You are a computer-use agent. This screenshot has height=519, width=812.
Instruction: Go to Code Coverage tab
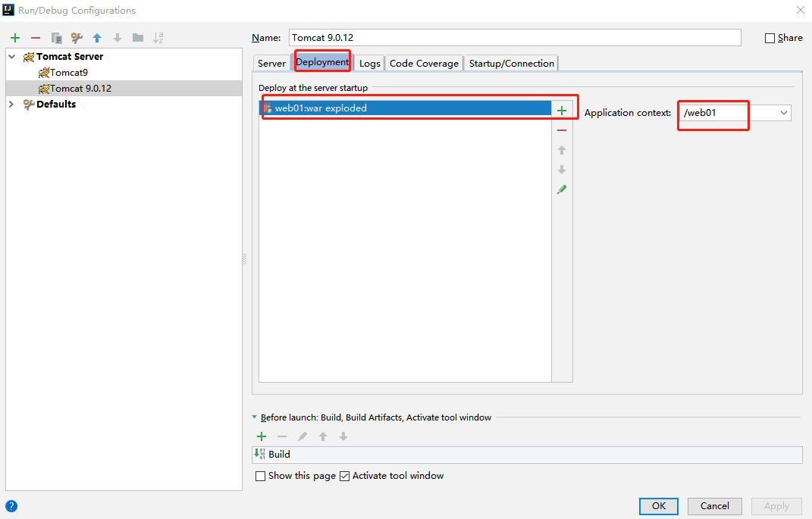[424, 63]
